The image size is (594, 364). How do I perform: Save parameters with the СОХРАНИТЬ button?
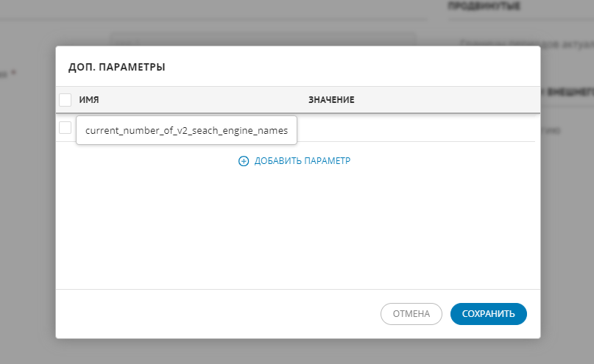point(488,314)
